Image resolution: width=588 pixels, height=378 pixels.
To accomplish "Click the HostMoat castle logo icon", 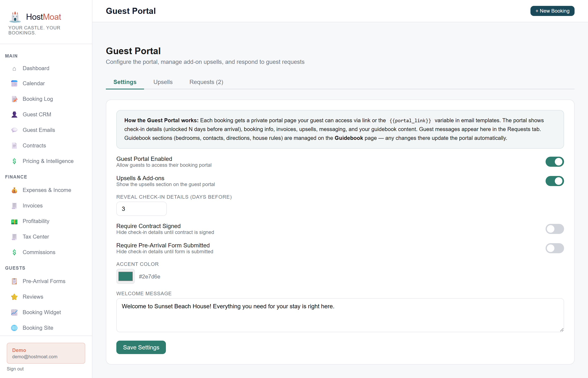I will click(15, 17).
